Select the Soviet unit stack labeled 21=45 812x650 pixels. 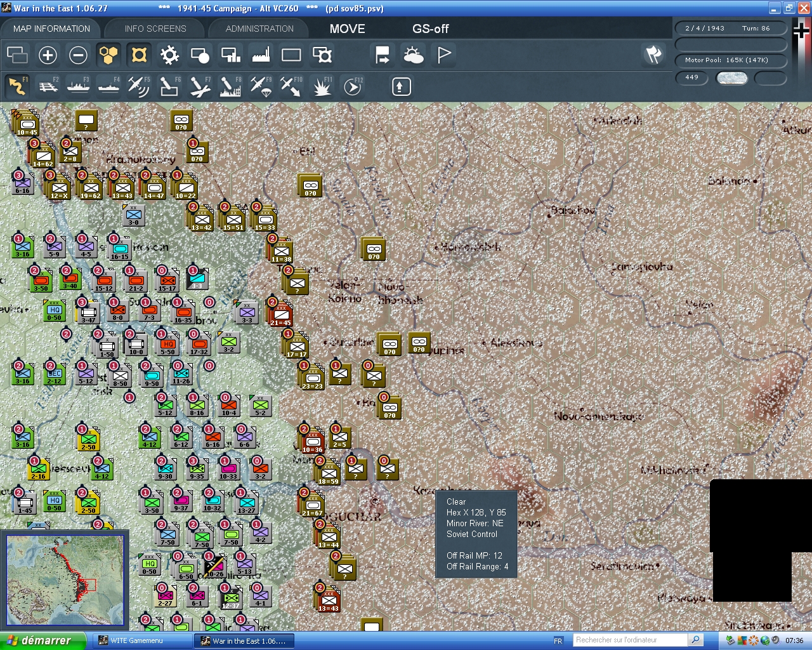coord(281,314)
